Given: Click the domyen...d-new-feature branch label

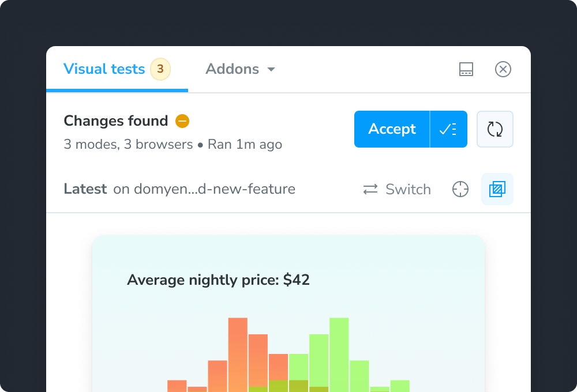Looking at the screenshot, I should tap(204, 189).
